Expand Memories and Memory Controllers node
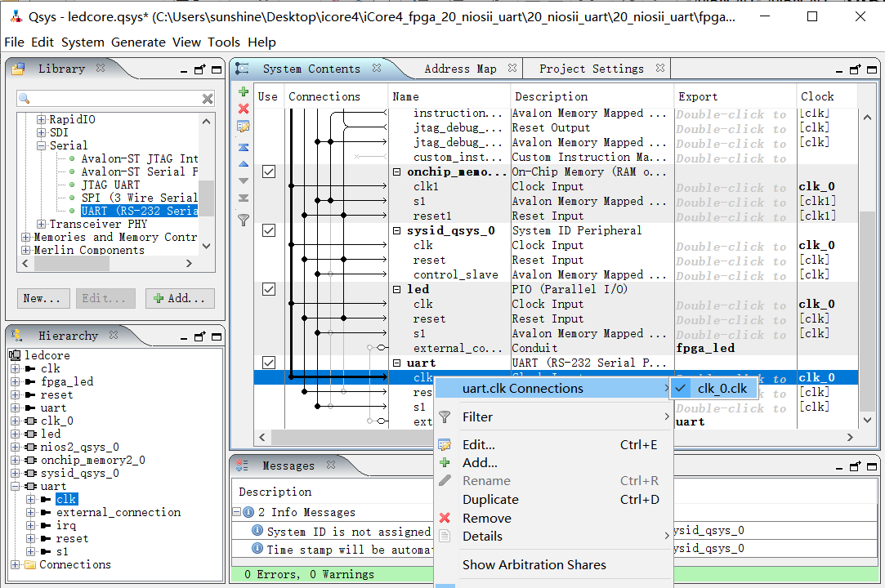885x588 pixels. click(x=25, y=238)
